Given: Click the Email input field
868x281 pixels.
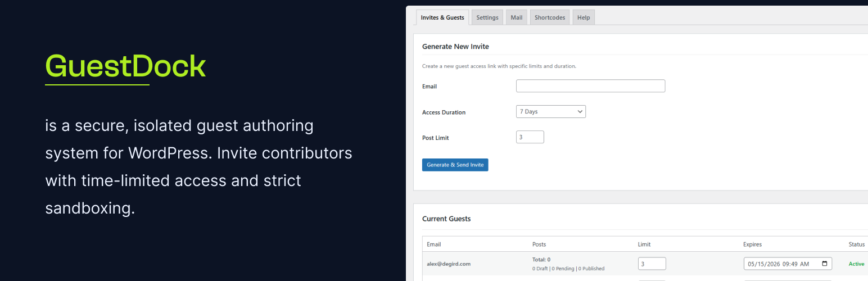Looking at the screenshot, I should 590,86.
